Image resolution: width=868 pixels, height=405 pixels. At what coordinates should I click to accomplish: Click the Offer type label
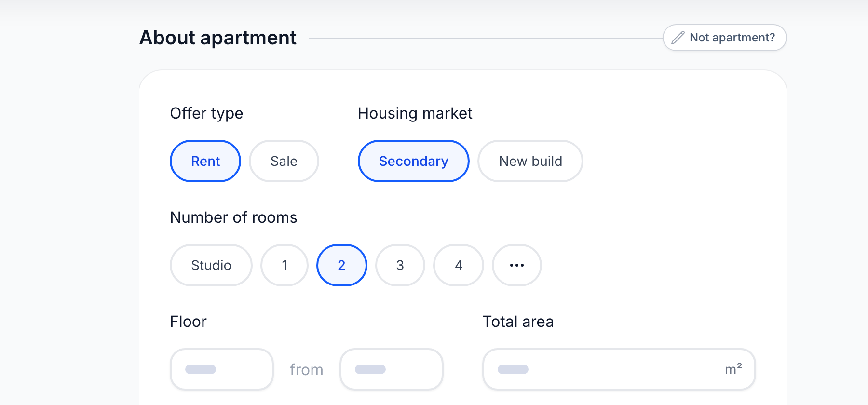207,113
